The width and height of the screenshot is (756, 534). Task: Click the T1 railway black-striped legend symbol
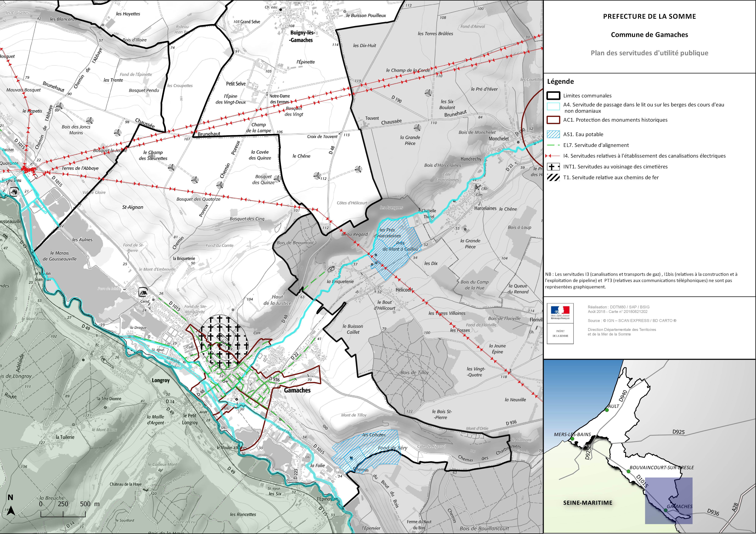[x=553, y=178]
